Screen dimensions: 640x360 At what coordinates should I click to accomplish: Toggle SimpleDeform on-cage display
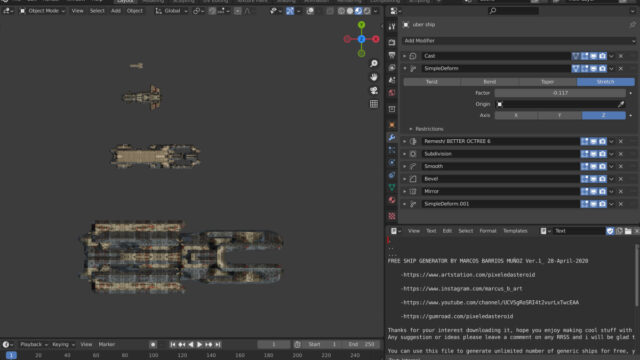576,69
